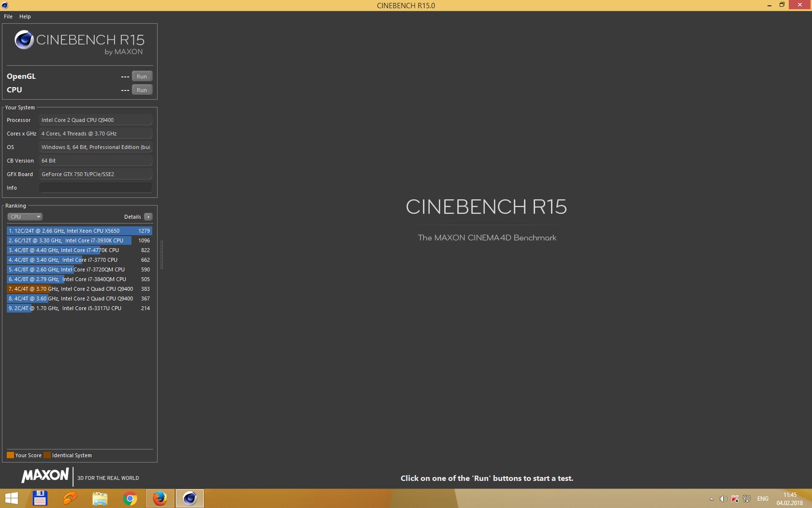Select ranking row Q9400 at 3.60 GHz
812x508 pixels.
point(80,299)
